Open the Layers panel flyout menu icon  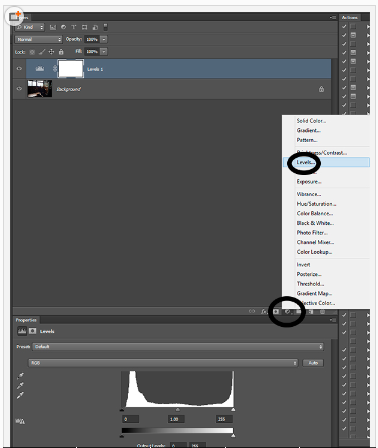(333, 17)
